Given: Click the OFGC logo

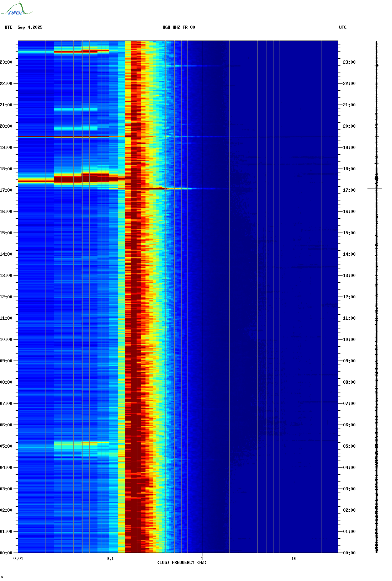Looking at the screenshot, I should coord(16,9).
